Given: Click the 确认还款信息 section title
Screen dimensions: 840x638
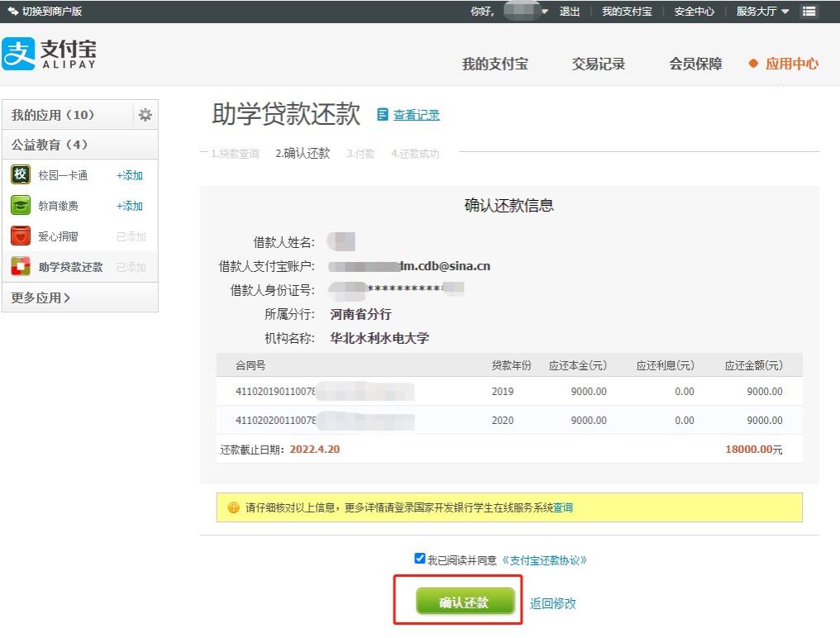Looking at the screenshot, I should click(509, 205).
